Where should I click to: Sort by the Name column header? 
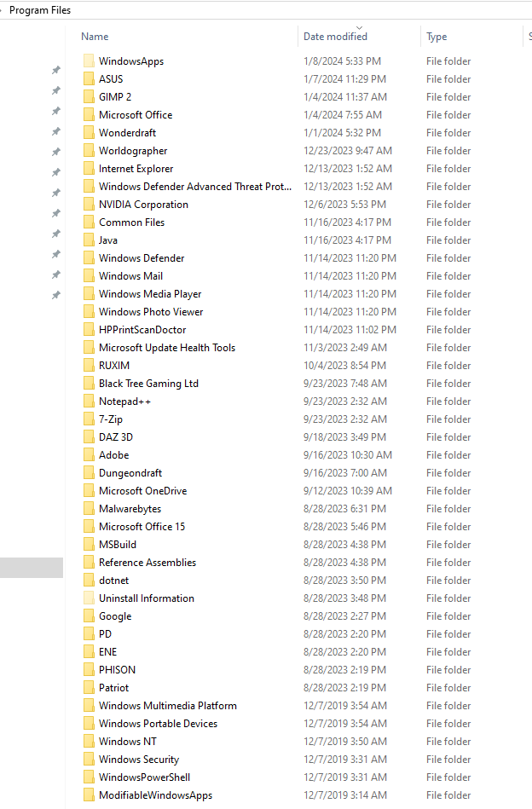95,37
